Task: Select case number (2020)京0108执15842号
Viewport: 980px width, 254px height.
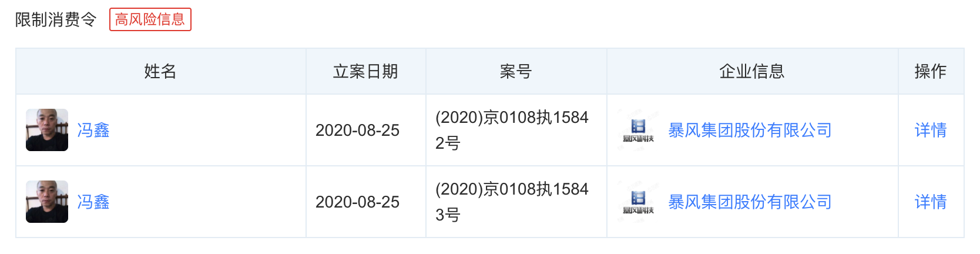Action: (x=511, y=130)
